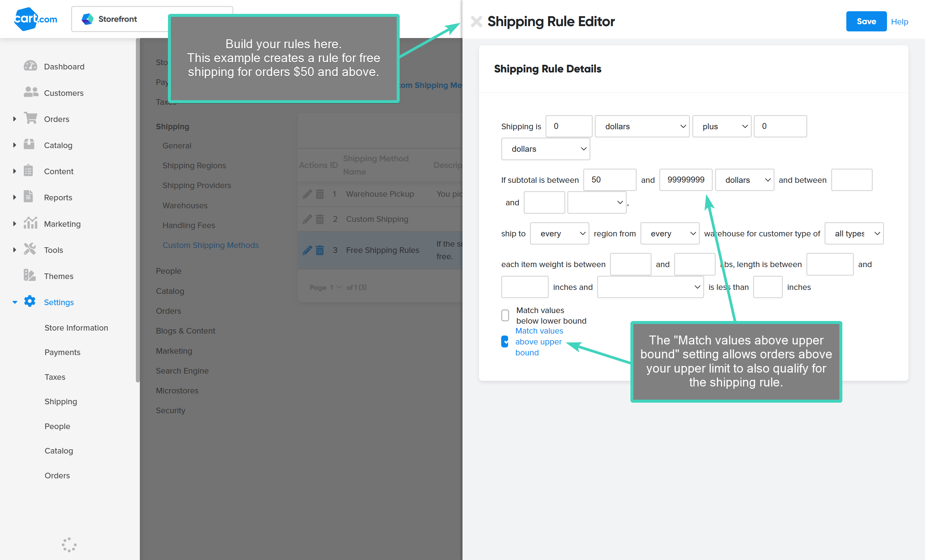
Task: Open the Custom Shipping Methods page
Action: (211, 245)
